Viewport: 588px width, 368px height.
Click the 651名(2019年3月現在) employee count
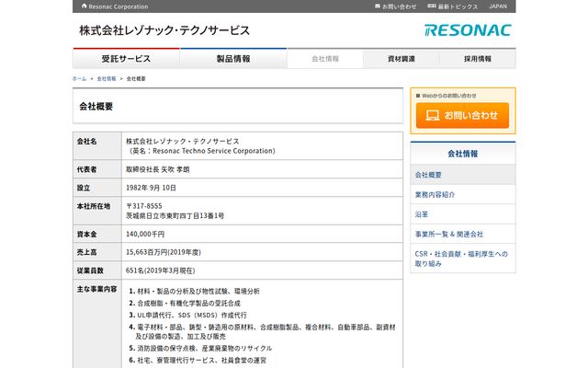point(161,270)
